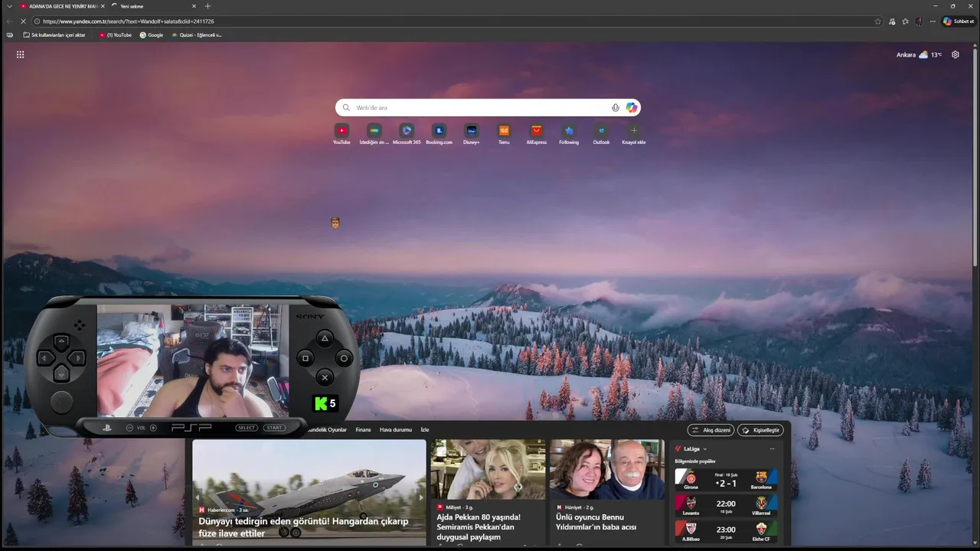
Task: Open Sık kullanılanları içeri aktar bookmark
Action: click(54, 35)
